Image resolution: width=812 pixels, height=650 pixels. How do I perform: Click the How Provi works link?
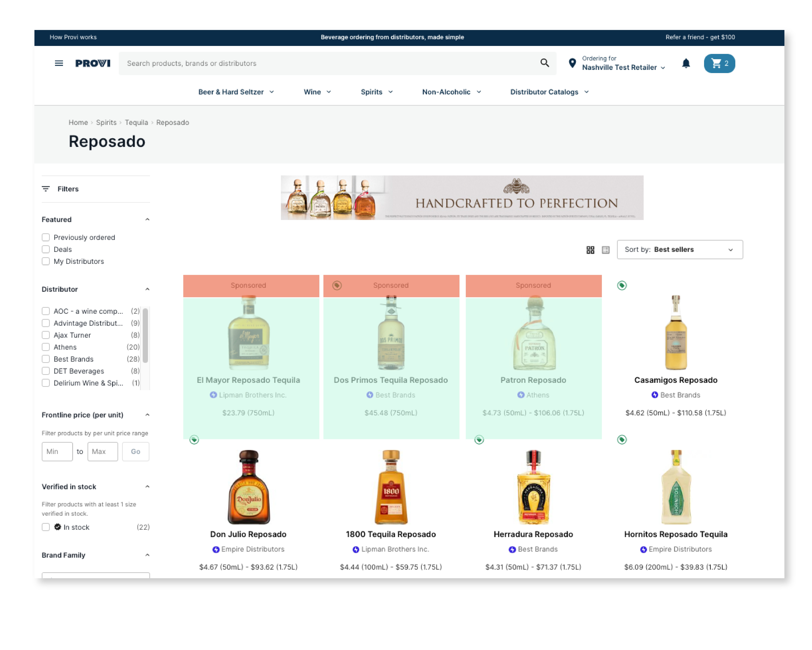73,37
